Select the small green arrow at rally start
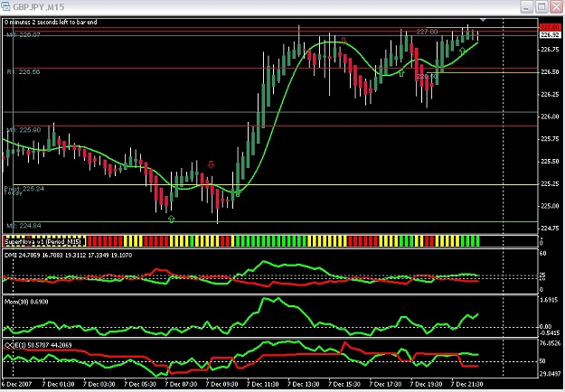The height and width of the screenshot is (392, 565). coord(238,193)
